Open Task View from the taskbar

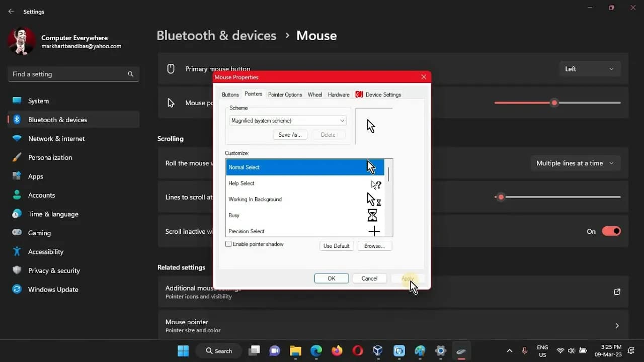(x=254, y=350)
